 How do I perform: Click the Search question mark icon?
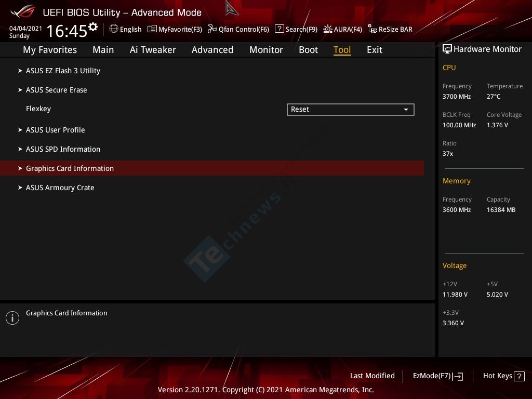(x=279, y=29)
